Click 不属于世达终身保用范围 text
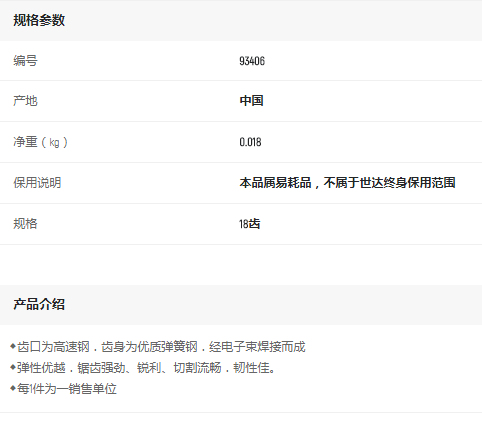Image resolution: width=482 pixels, height=437 pixels. coord(390,183)
